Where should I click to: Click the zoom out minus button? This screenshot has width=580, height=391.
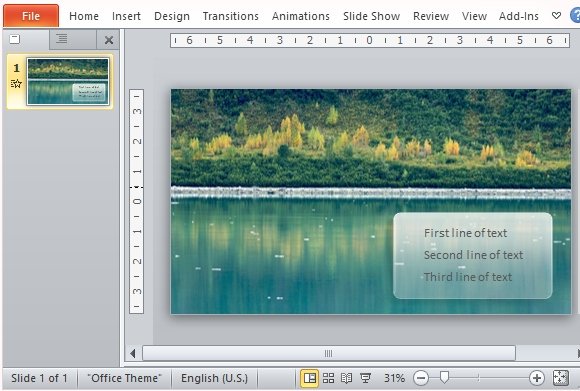pyautogui.click(x=421, y=378)
